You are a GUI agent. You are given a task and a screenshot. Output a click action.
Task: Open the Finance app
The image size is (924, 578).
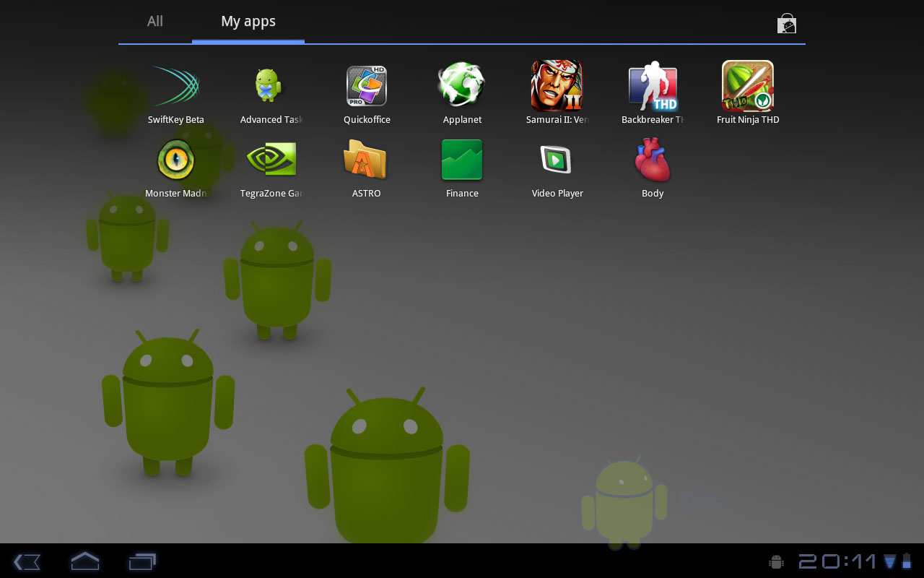pyautogui.click(x=462, y=168)
